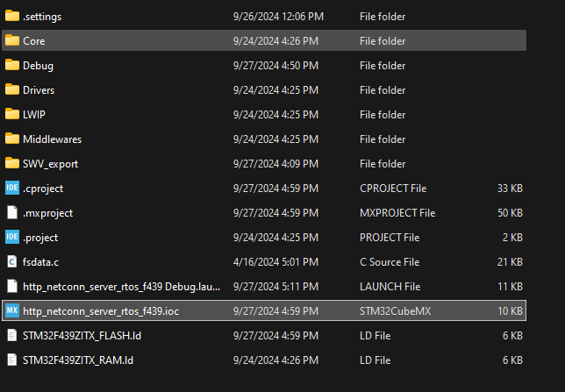This screenshot has width=565, height=392.
Task: Click the 50 KB size of .mxproject
Action: coord(510,212)
